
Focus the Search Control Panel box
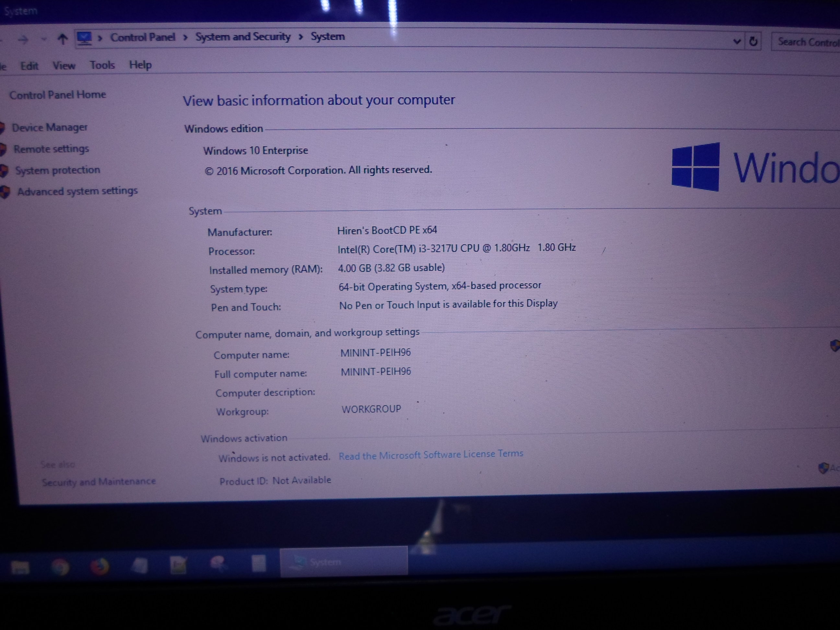pyautogui.click(x=806, y=41)
